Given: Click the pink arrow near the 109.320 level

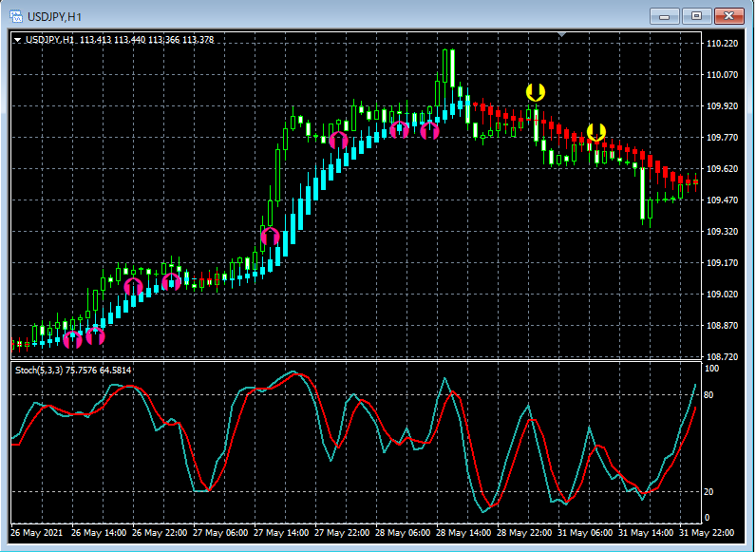Looking at the screenshot, I should tap(270, 236).
